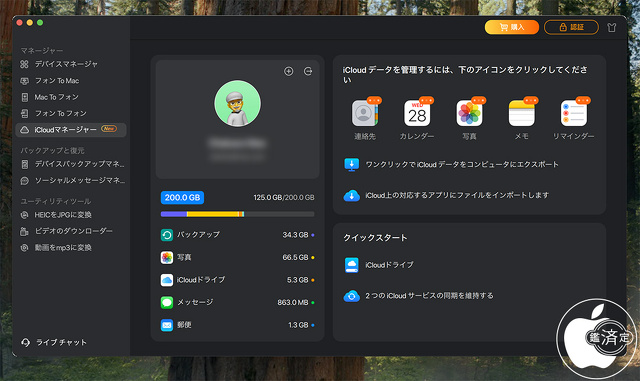
Task: Click the 購入 purchase button
Action: (511, 27)
